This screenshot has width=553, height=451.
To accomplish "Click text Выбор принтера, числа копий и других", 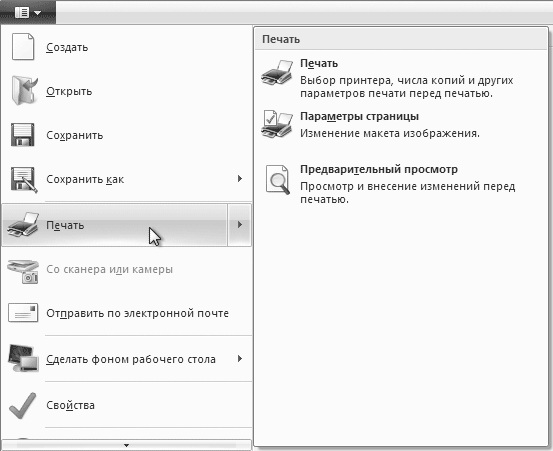I will point(407,80).
